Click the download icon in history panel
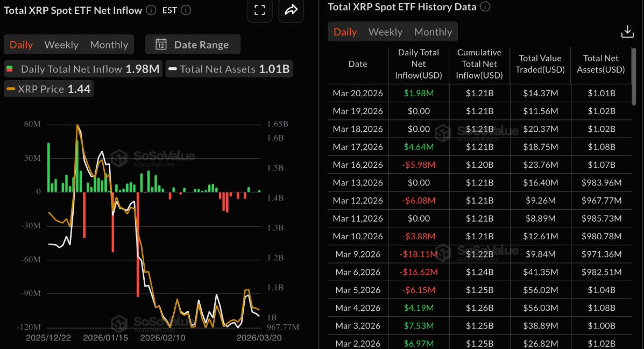644x349 pixels. (x=627, y=31)
